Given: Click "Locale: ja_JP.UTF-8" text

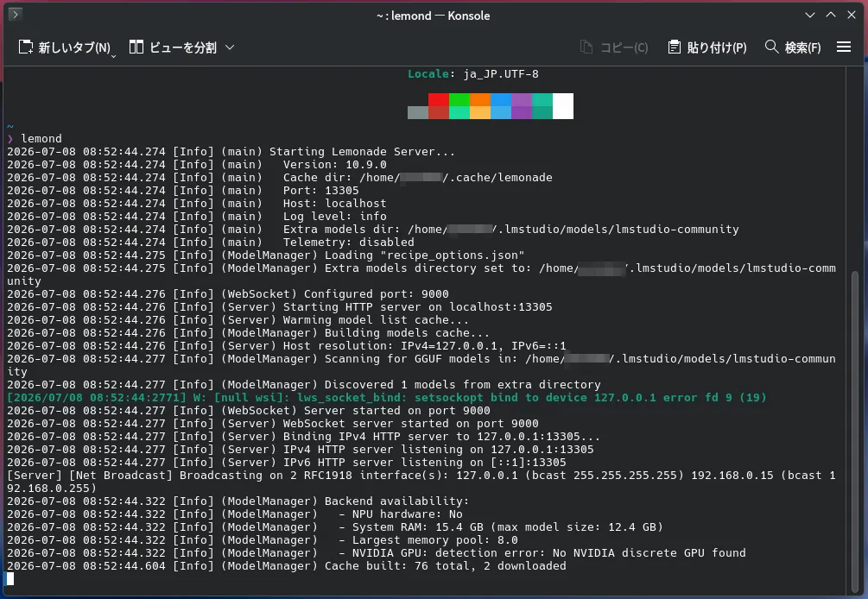Looking at the screenshot, I should coord(473,74).
